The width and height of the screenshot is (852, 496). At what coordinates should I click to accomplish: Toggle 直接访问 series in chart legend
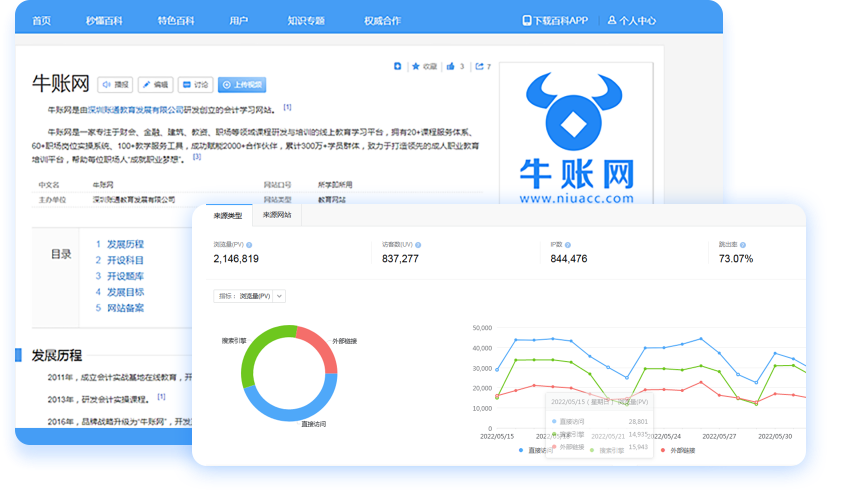[x=534, y=450]
